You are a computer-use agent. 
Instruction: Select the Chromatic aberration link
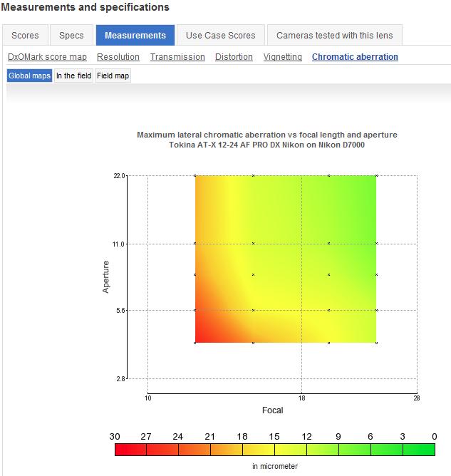355,57
